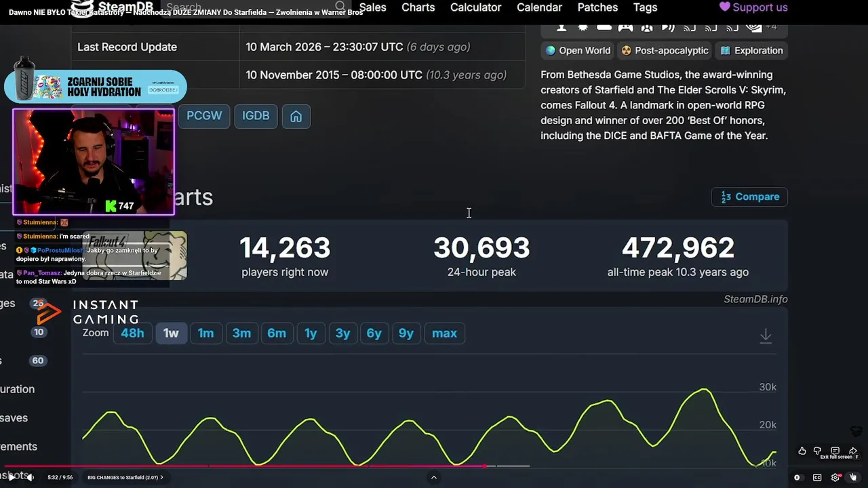Viewport: 868px width, 488px height.
Task: Open Compare players tool
Action: click(x=749, y=197)
